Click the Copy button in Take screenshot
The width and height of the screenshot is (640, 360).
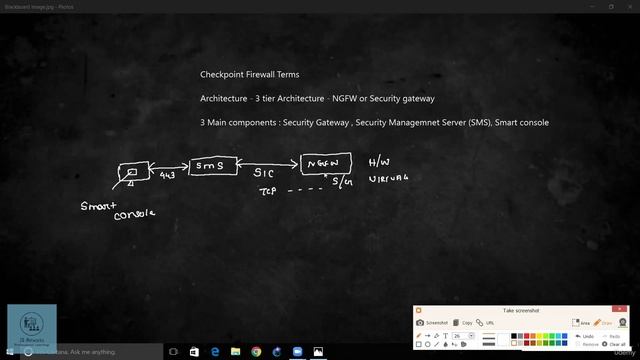(462, 322)
